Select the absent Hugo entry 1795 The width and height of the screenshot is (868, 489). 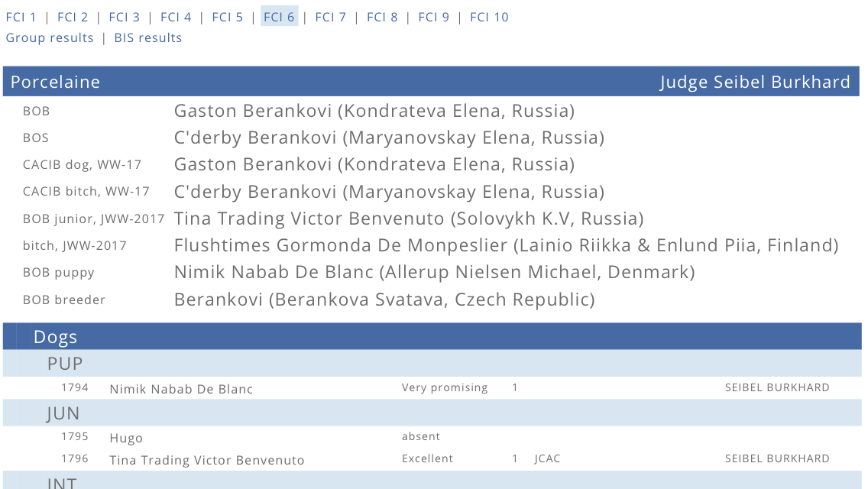click(x=432, y=437)
